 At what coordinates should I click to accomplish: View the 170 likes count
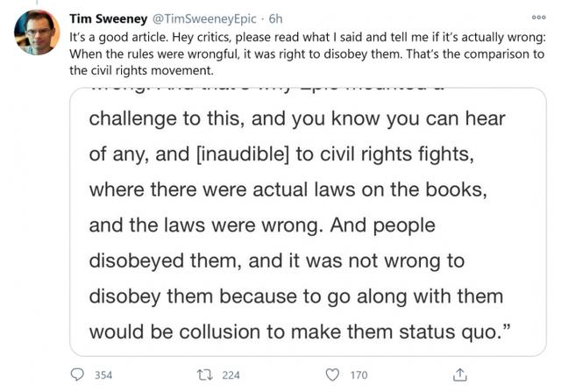pyautogui.click(x=359, y=375)
